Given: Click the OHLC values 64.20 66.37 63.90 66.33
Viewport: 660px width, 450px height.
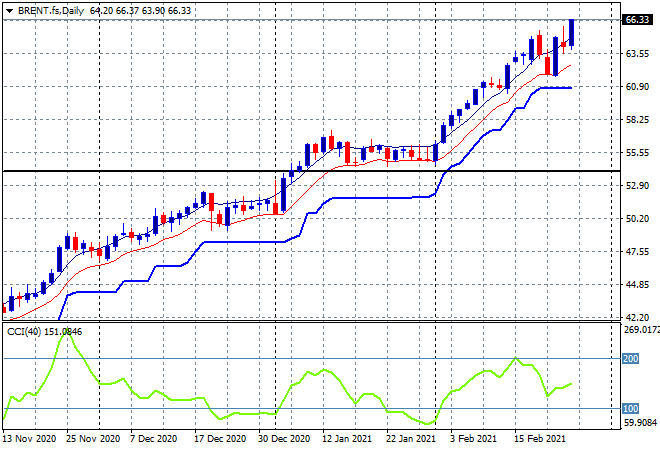Looking at the screenshot, I should pyautogui.click(x=141, y=11).
